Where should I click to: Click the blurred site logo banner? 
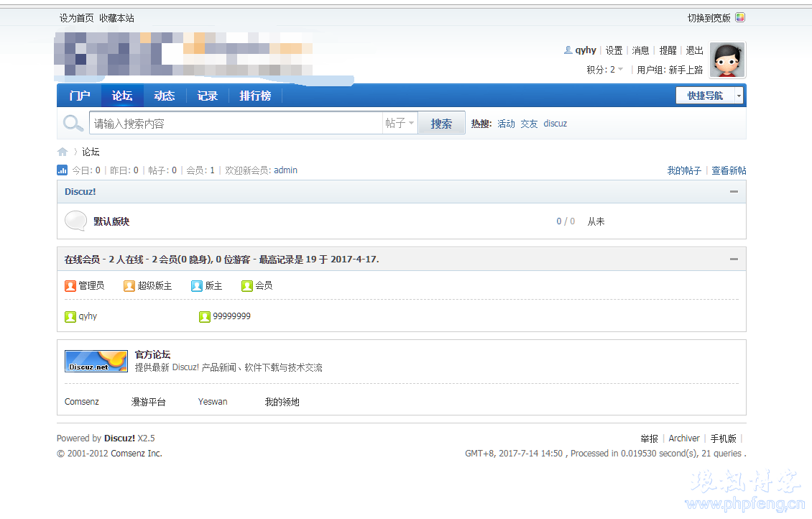tap(183, 54)
